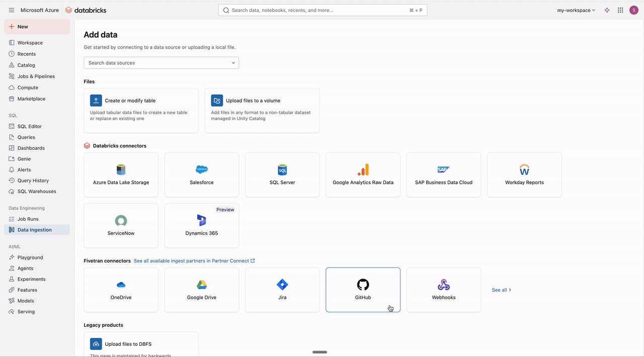Open the my-workspace workspace switcher
644x357 pixels.
(575, 10)
